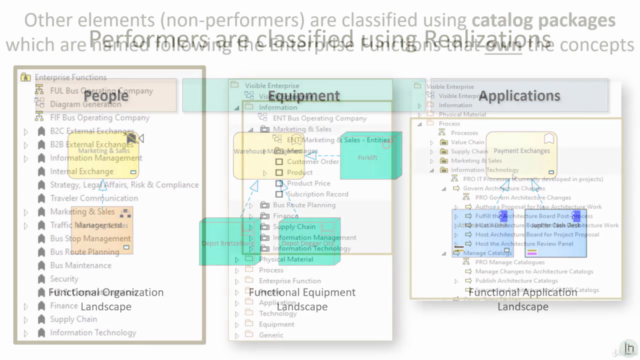
Task: Select the Bus Route Planning package icon
Action: 265,205
